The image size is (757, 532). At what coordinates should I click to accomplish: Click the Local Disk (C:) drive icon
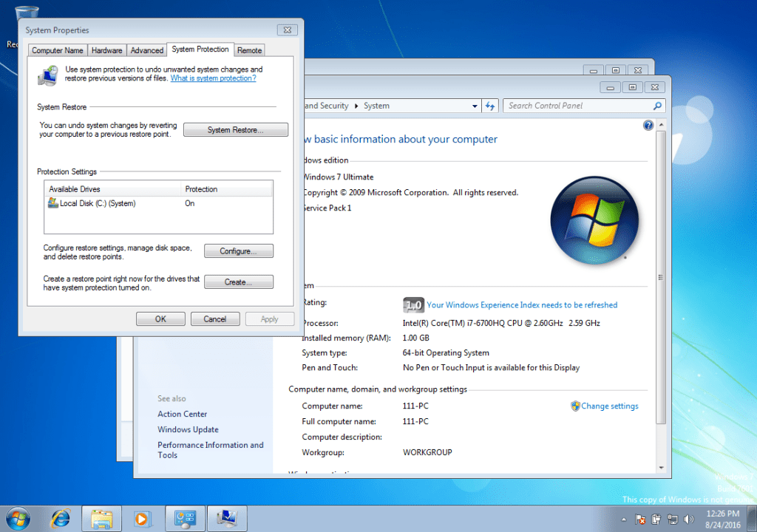[x=53, y=203]
